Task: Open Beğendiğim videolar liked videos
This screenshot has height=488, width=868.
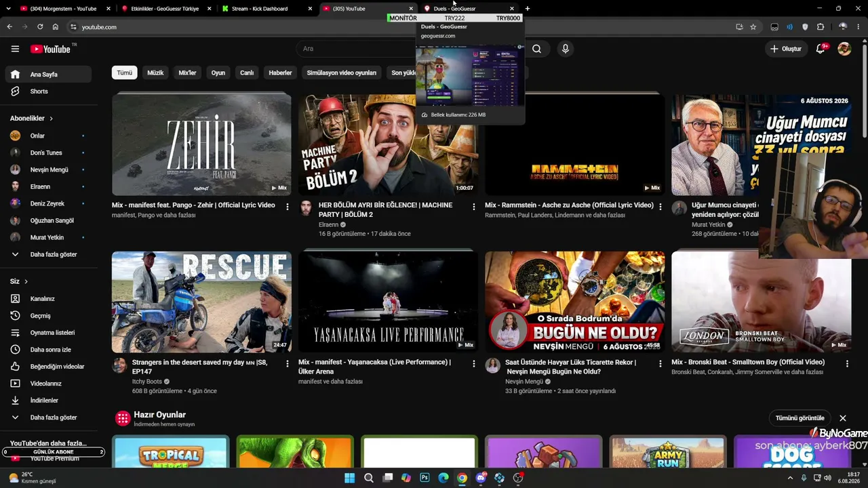Action: tap(47, 367)
